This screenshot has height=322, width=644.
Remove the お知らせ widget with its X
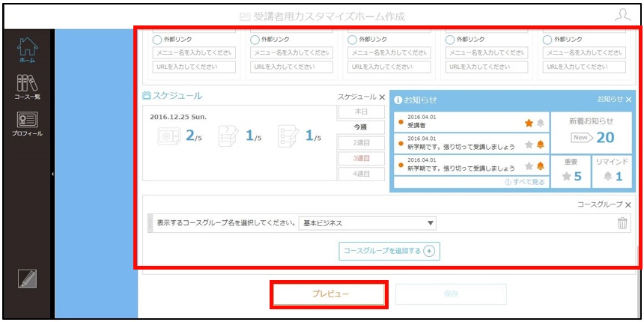[628, 100]
